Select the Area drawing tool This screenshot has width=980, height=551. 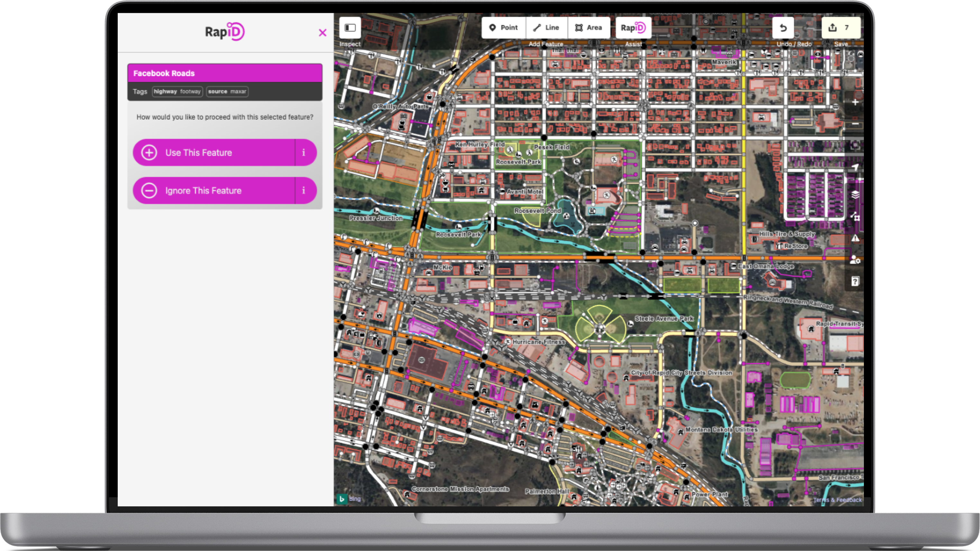pyautogui.click(x=589, y=27)
